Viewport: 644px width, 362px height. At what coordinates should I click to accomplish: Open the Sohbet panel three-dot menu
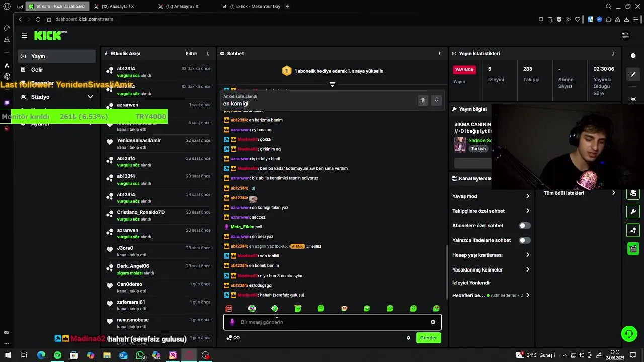pyautogui.click(x=440, y=54)
